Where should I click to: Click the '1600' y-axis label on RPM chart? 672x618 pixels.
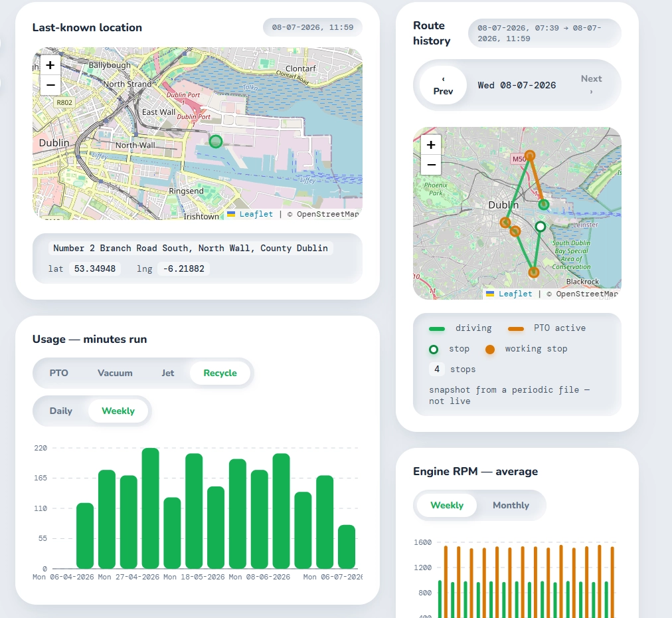pyautogui.click(x=422, y=542)
